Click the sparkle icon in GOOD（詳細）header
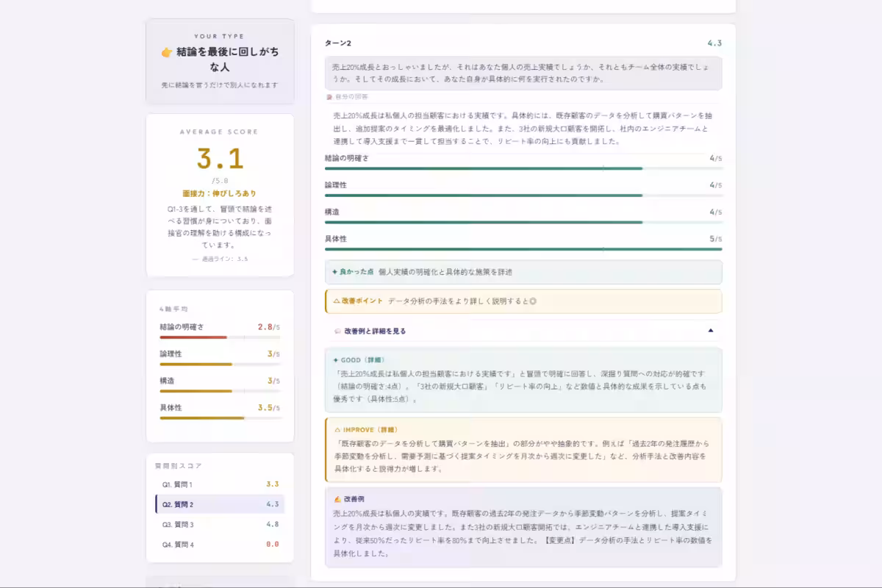The width and height of the screenshot is (882, 588). point(336,361)
